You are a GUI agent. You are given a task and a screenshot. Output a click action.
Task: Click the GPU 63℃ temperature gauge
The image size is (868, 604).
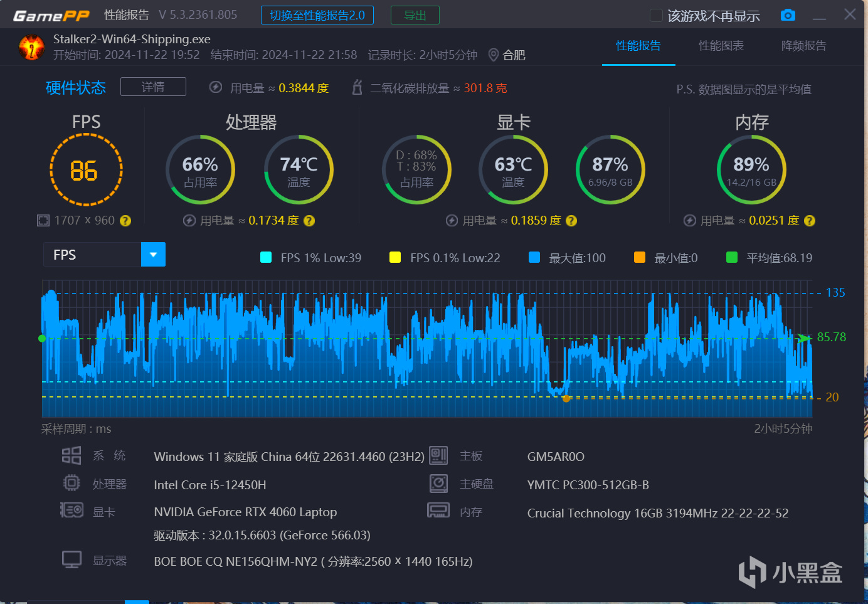click(x=513, y=169)
